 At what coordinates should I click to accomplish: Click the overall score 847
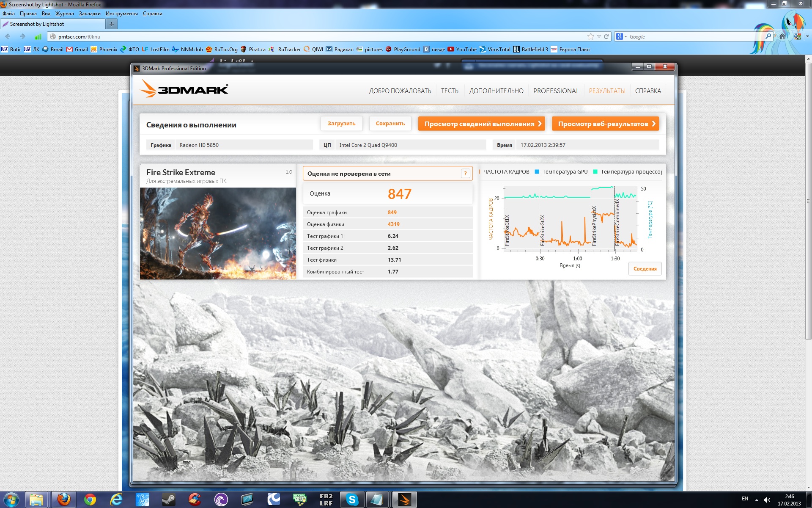click(x=399, y=194)
